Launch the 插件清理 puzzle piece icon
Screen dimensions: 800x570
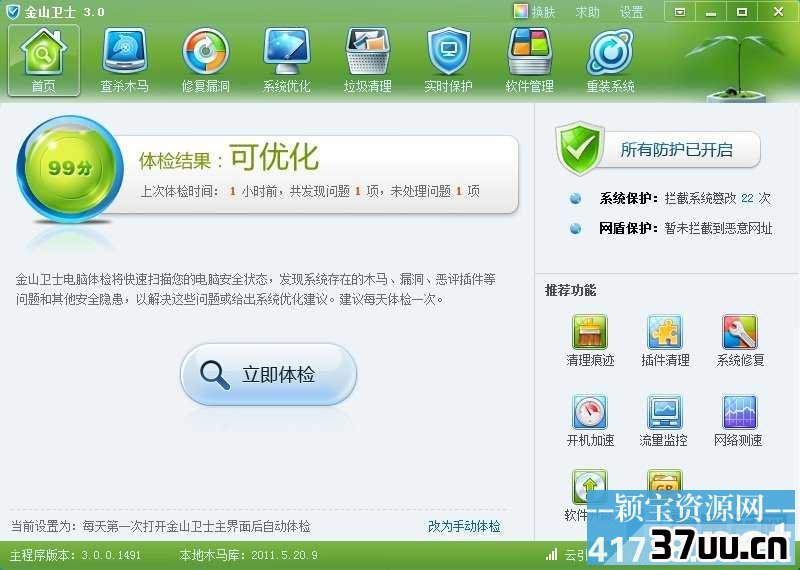coord(665,332)
